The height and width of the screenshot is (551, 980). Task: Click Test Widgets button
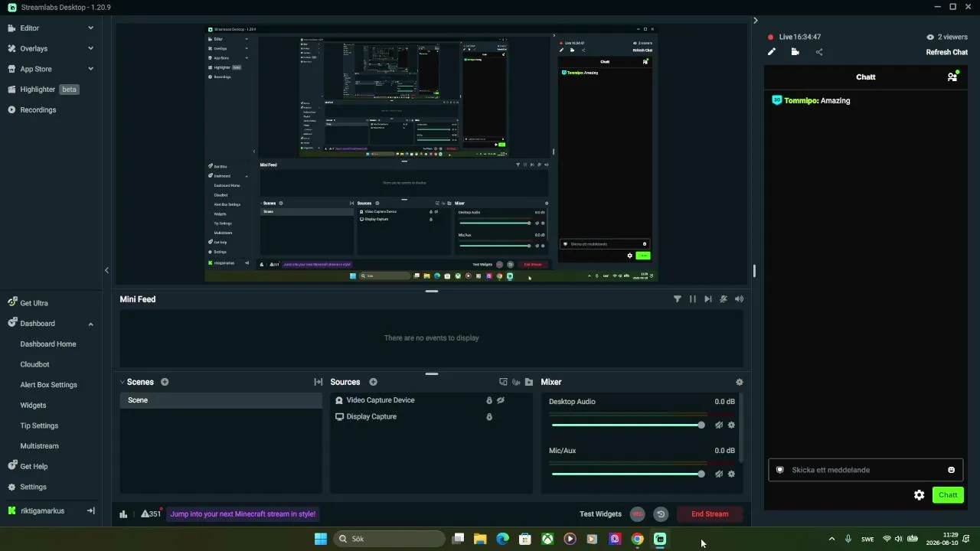600,514
